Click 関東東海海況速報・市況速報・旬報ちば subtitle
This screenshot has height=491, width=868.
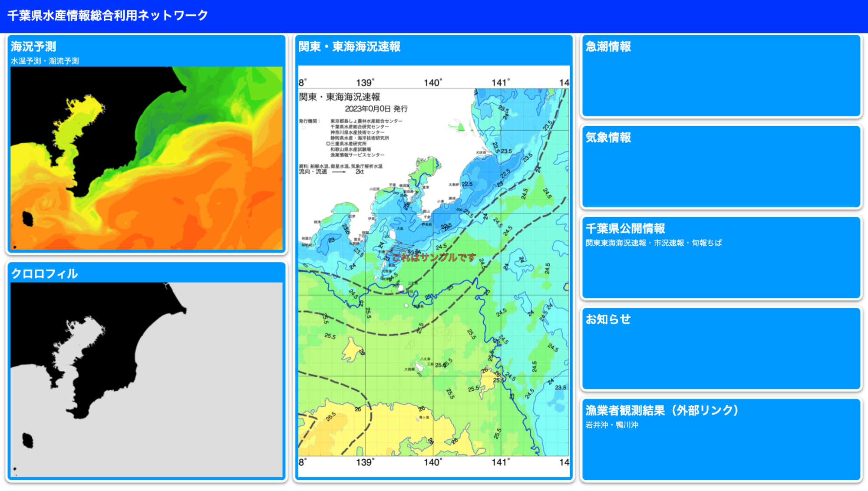coord(653,243)
